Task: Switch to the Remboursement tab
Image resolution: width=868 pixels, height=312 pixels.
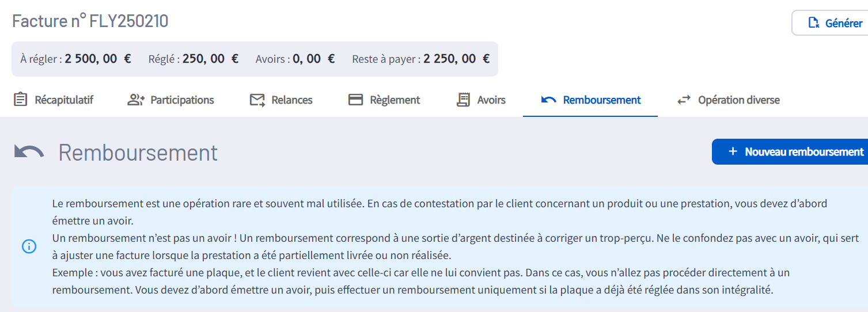Action: [x=601, y=100]
